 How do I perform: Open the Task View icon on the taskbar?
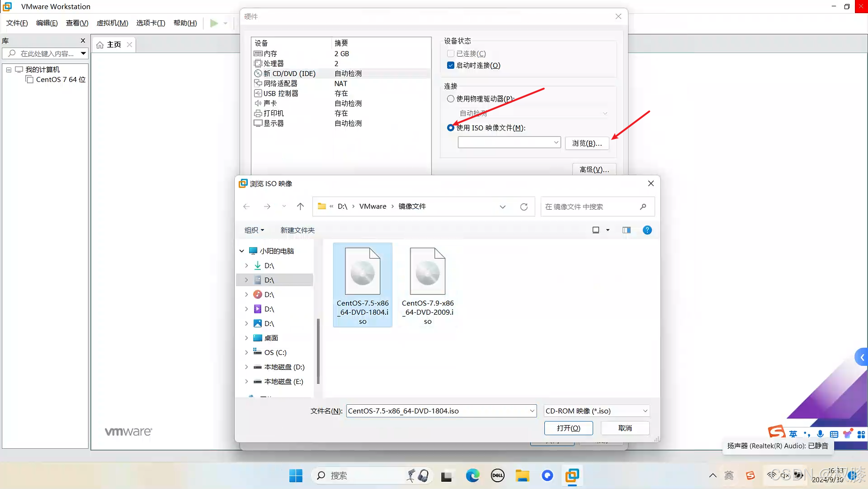coord(447,476)
